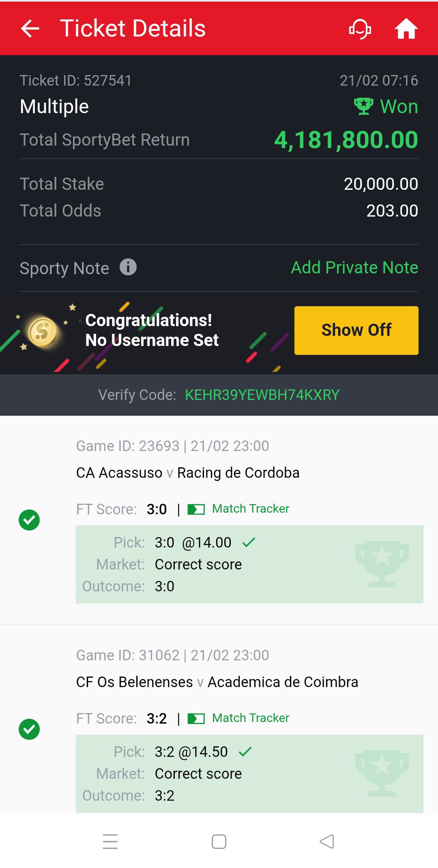Tap green check beside CA Acassuso game
This screenshot has height=868, width=438.
pos(29,520)
